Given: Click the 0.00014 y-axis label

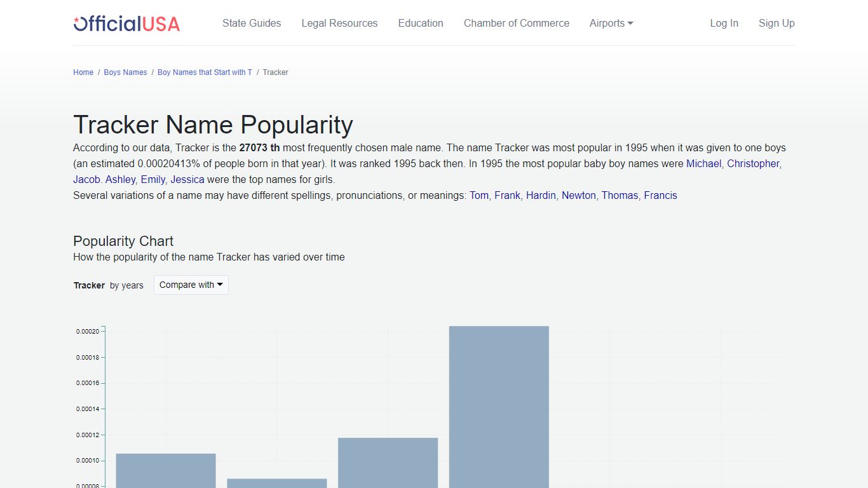Looking at the screenshot, I should (88, 409).
